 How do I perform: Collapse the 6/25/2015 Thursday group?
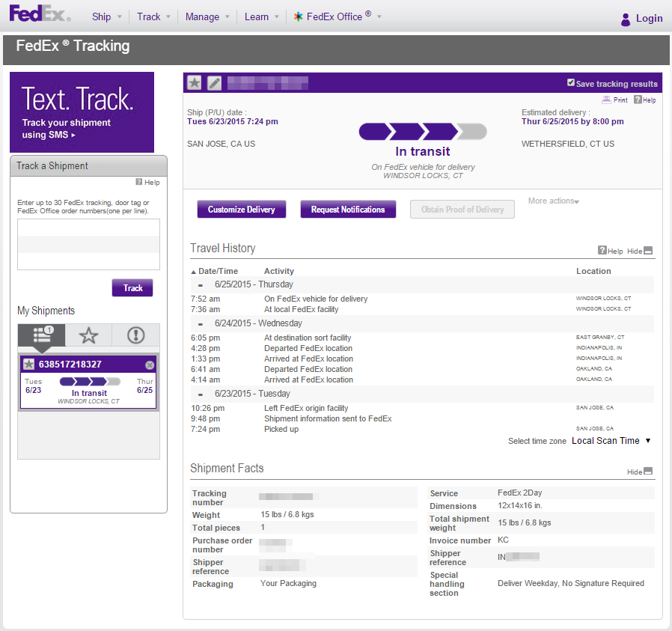(x=200, y=285)
